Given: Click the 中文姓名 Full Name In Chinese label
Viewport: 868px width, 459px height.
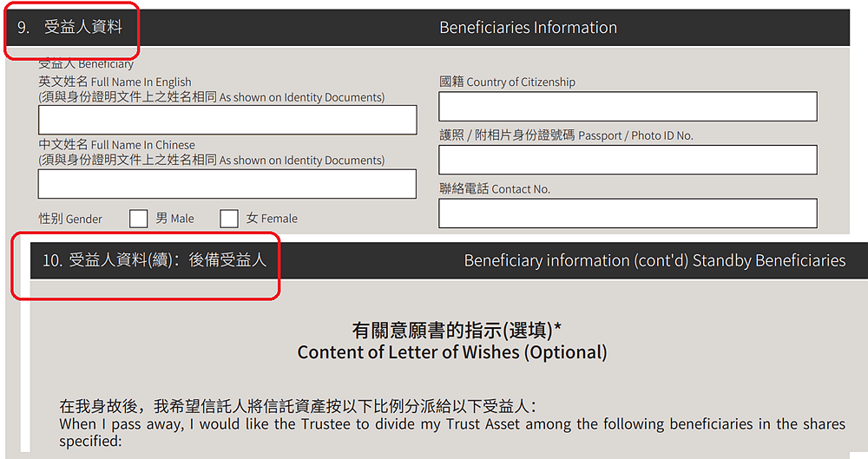Looking at the screenshot, I should [116, 145].
